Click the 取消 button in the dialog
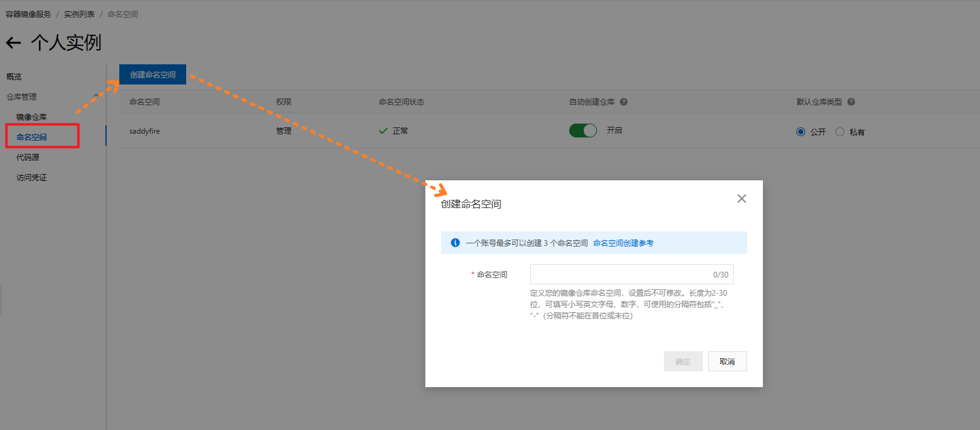980x430 pixels. tap(727, 361)
